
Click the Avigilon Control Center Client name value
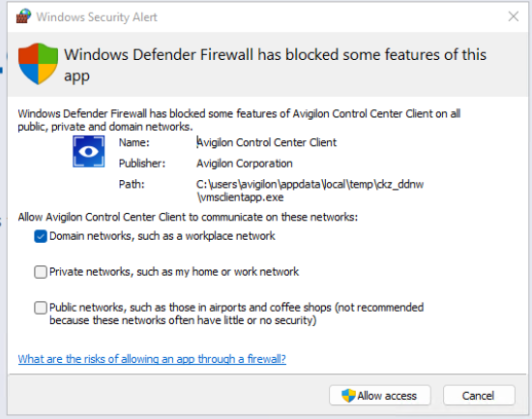[267, 142]
